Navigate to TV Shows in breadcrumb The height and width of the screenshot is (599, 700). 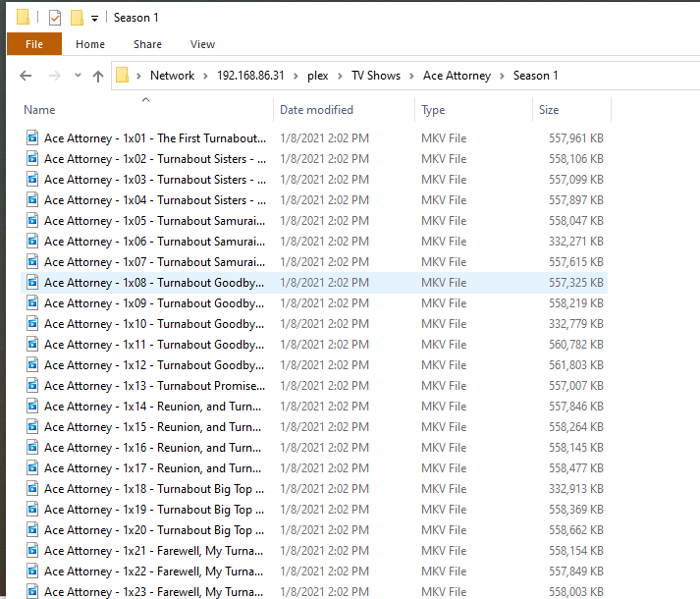pyautogui.click(x=376, y=76)
